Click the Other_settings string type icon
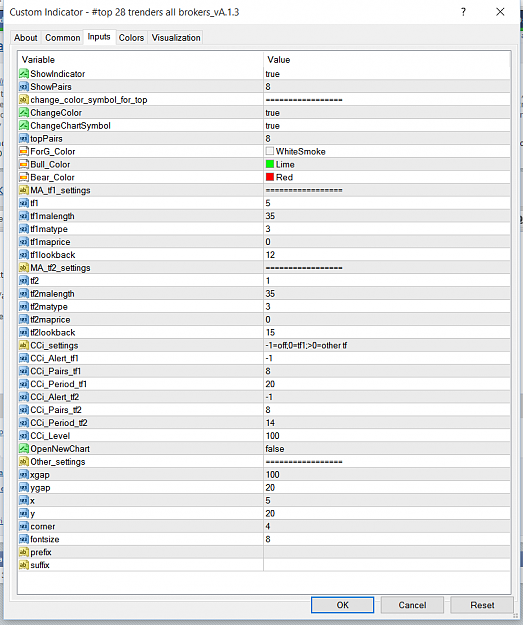 click(x=24, y=462)
